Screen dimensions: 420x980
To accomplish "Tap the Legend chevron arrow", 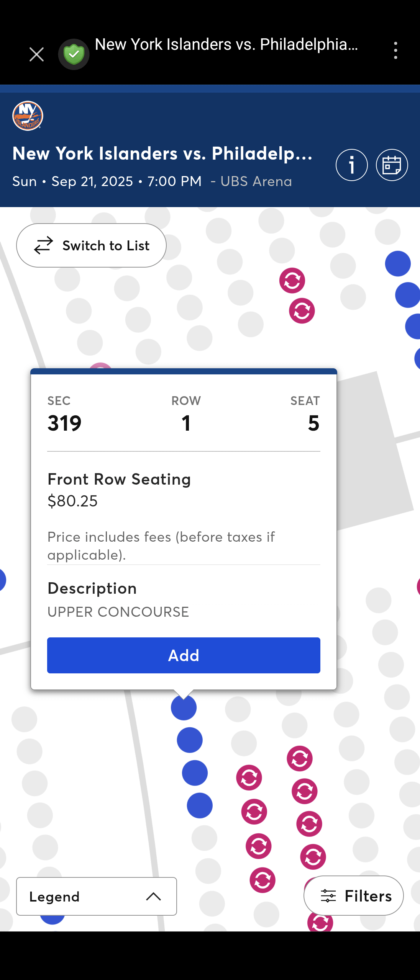I will 154,897.
